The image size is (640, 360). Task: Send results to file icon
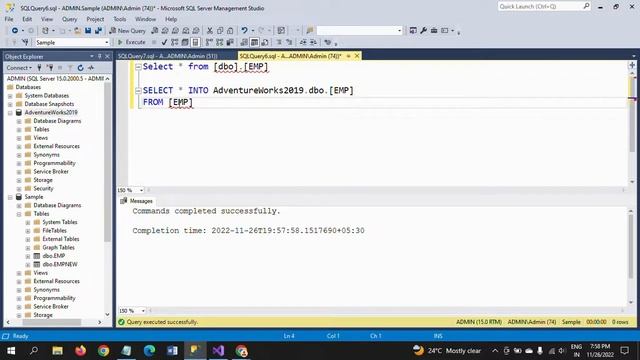[x=265, y=42]
